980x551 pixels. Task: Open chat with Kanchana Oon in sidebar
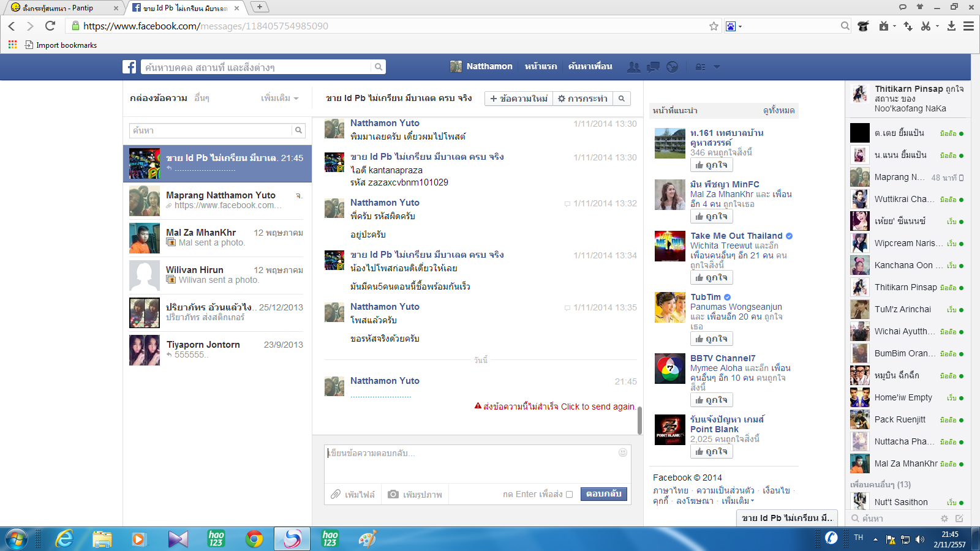(x=908, y=265)
